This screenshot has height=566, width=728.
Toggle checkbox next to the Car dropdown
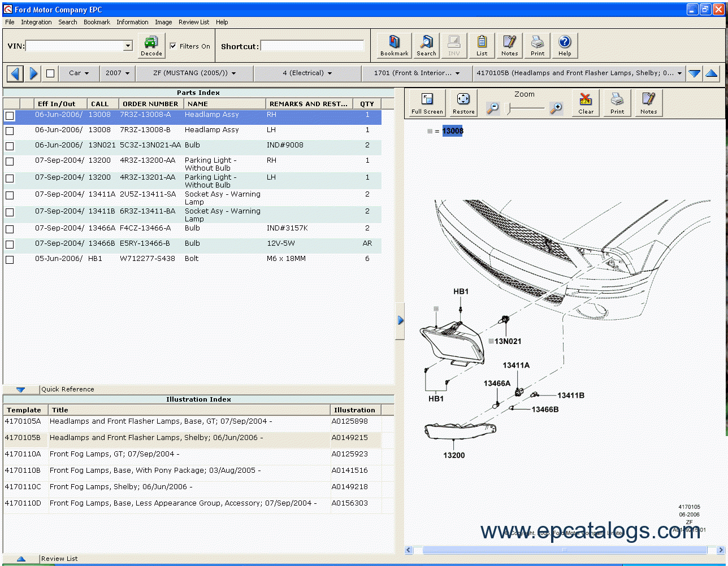[50, 73]
